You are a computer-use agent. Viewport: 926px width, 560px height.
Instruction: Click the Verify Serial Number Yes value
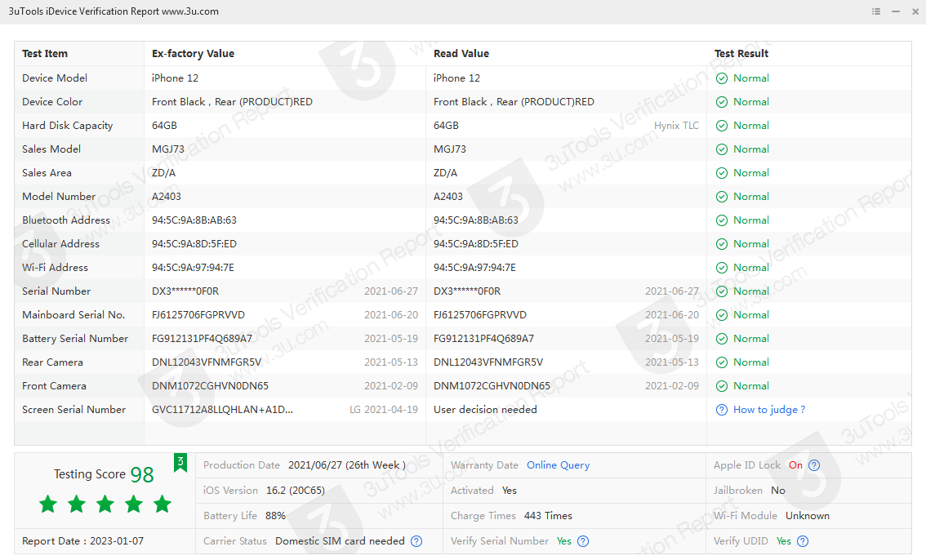click(x=564, y=541)
